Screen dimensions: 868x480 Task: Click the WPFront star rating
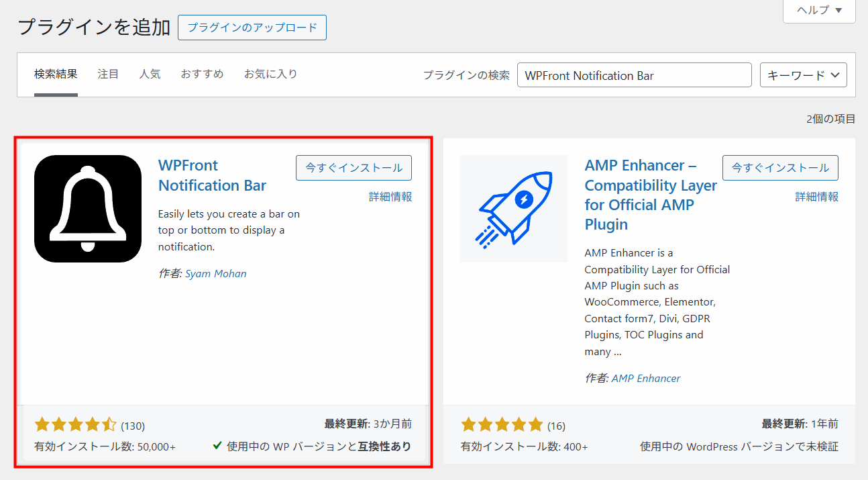75,424
